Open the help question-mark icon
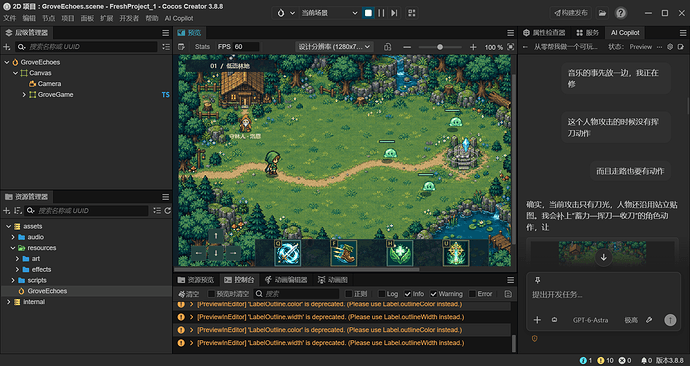Viewport: 690px width, 366px height. [x=620, y=13]
